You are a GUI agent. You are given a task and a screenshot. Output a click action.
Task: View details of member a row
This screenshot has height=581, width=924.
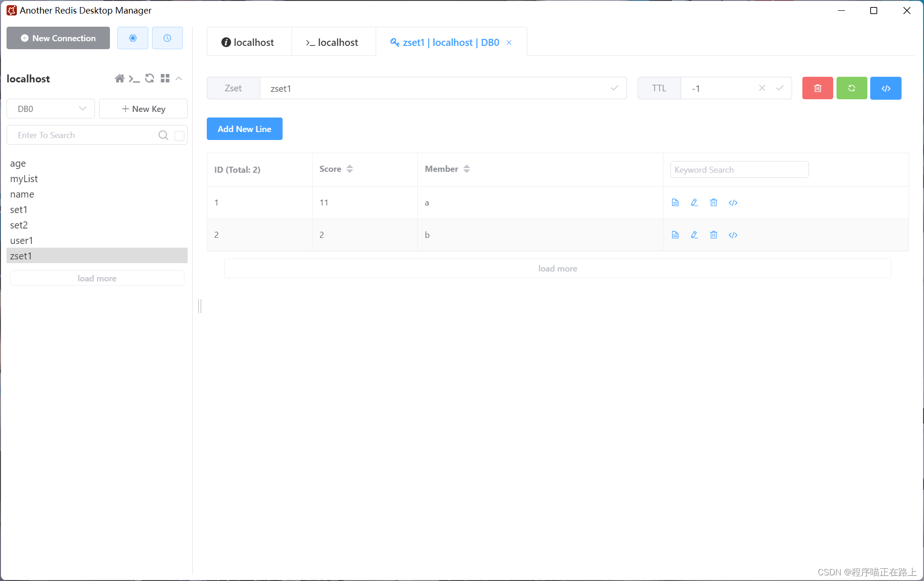click(x=675, y=203)
